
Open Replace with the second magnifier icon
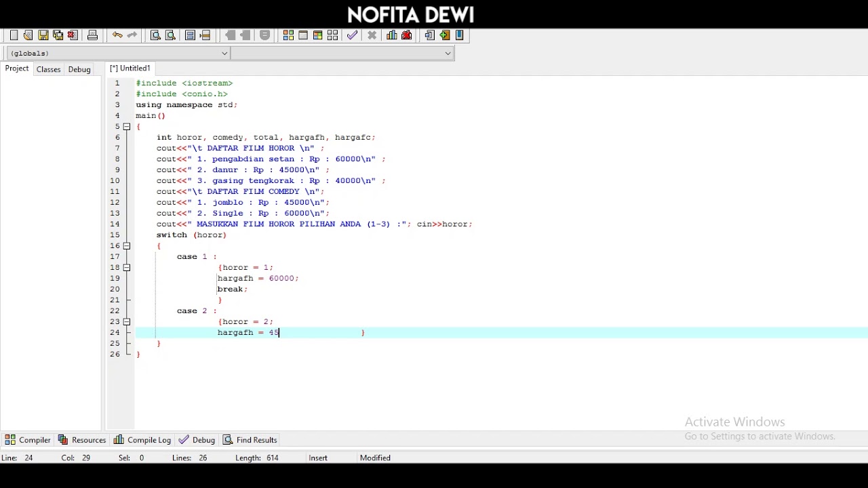pos(170,35)
